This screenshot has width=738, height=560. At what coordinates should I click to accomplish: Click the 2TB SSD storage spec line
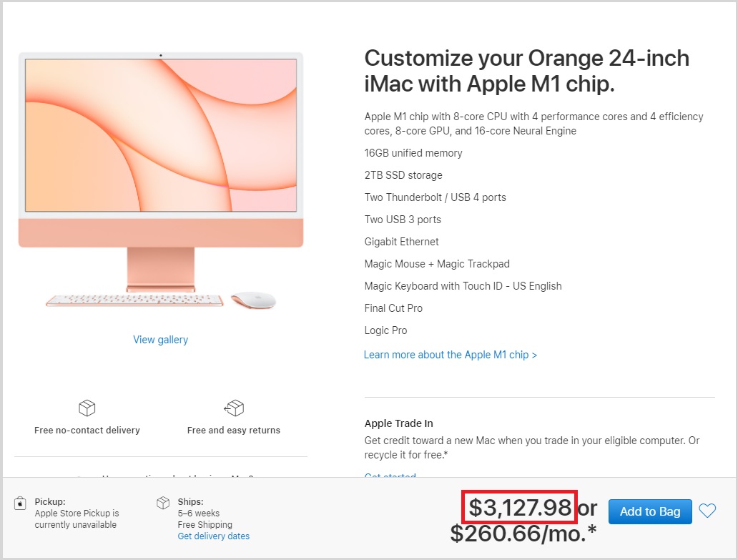point(403,175)
